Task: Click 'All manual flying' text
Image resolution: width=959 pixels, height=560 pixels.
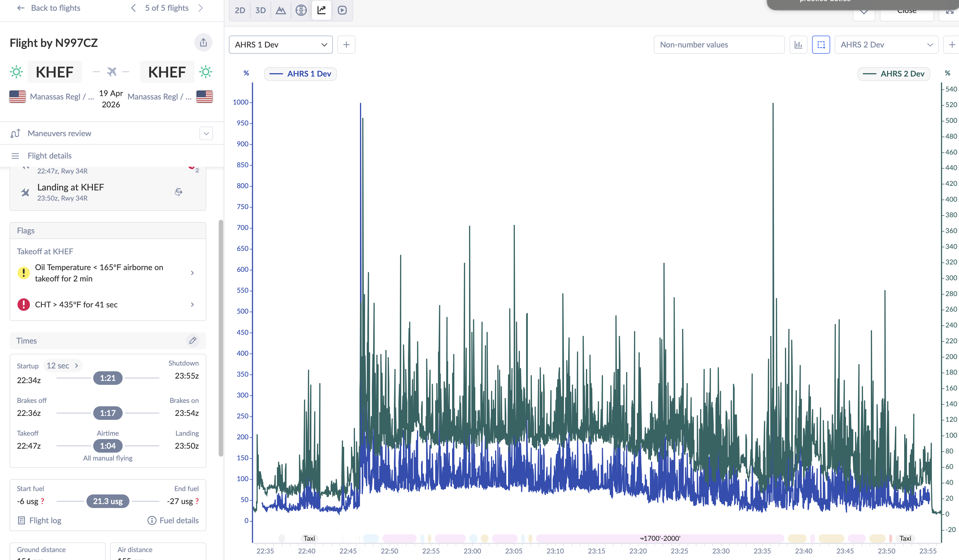Action: pyautogui.click(x=108, y=458)
